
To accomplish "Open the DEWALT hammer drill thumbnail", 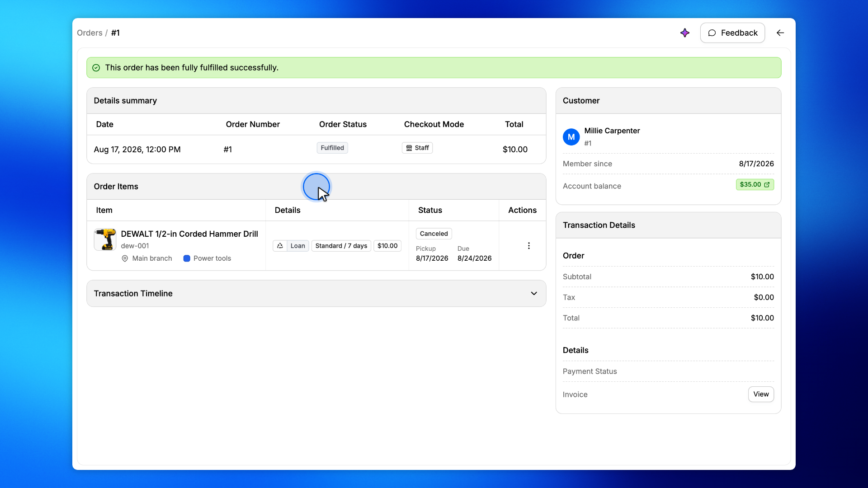I will [x=105, y=239].
